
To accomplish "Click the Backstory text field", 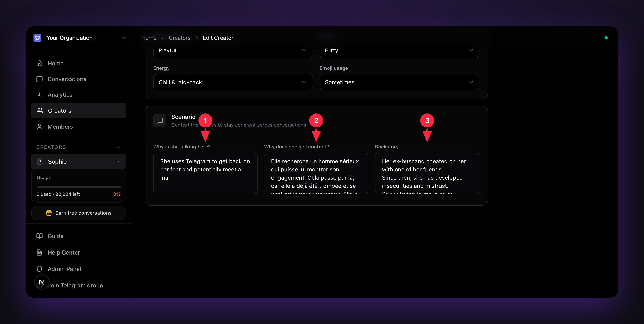I will pos(427,174).
